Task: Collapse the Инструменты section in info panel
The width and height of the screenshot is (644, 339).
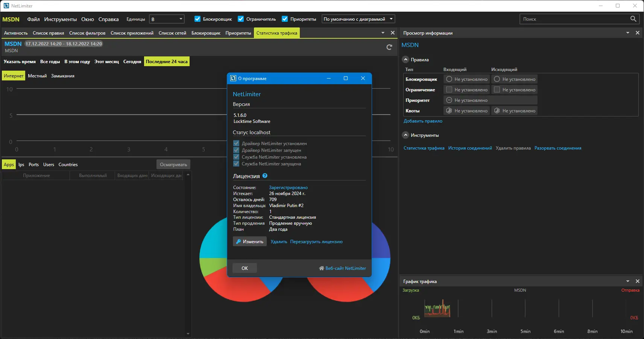Action: (x=406, y=135)
